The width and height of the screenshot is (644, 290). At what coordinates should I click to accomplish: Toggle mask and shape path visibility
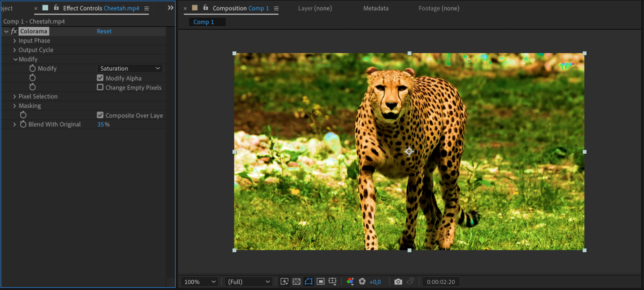coord(308,282)
